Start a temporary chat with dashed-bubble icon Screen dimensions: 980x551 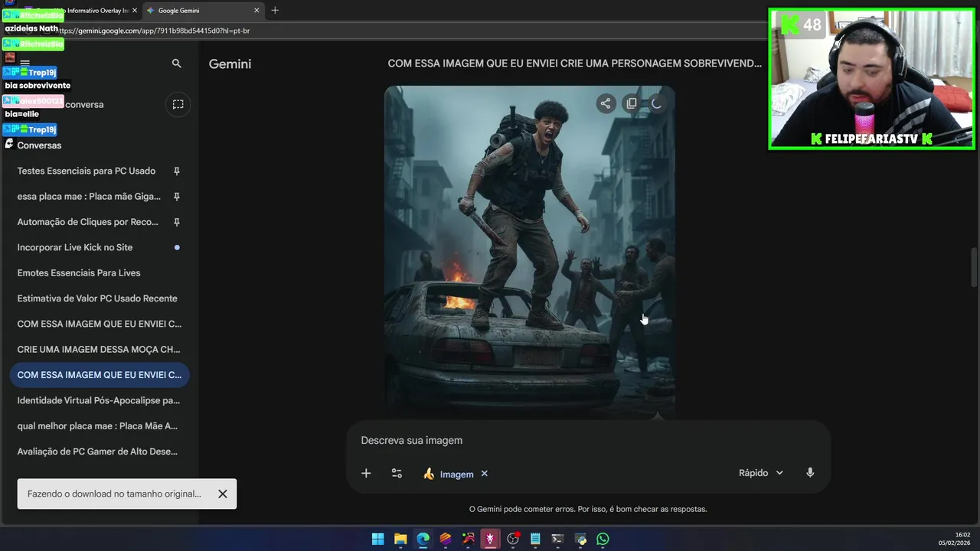178,104
